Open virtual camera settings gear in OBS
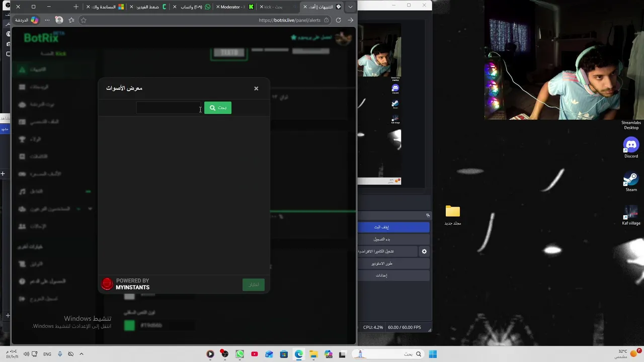The height and width of the screenshot is (362, 644). pyautogui.click(x=424, y=251)
